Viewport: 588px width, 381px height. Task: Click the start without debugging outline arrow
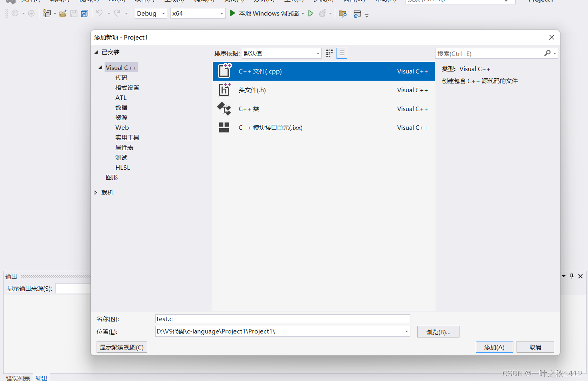[311, 13]
